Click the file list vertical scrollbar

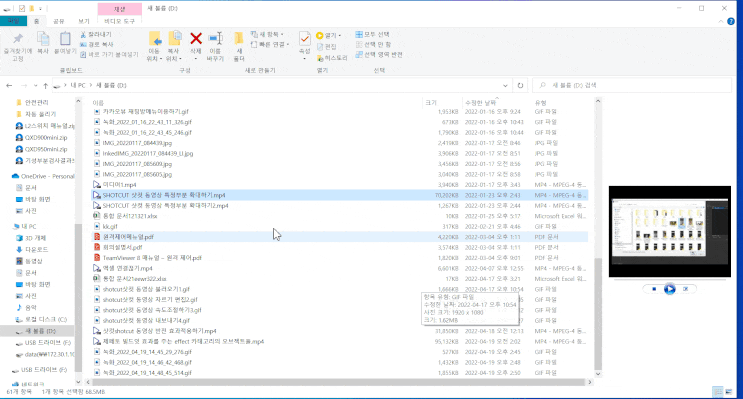(x=598, y=314)
